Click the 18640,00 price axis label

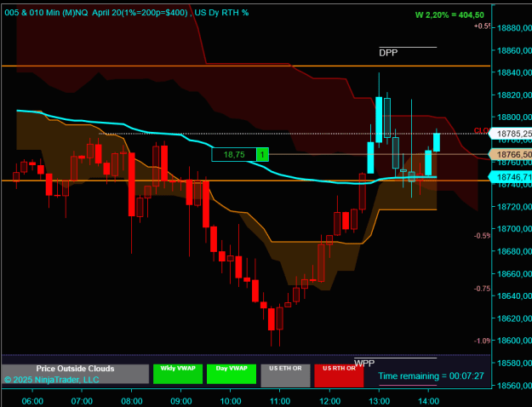[x=514, y=296]
